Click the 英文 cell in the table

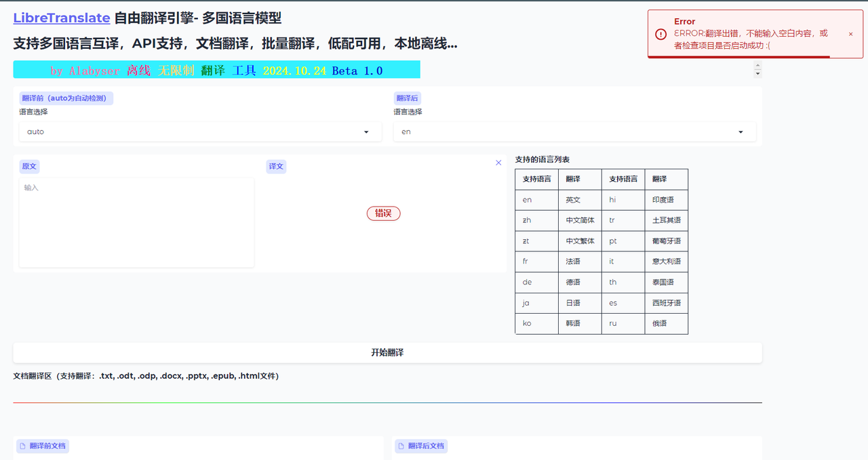click(x=580, y=200)
